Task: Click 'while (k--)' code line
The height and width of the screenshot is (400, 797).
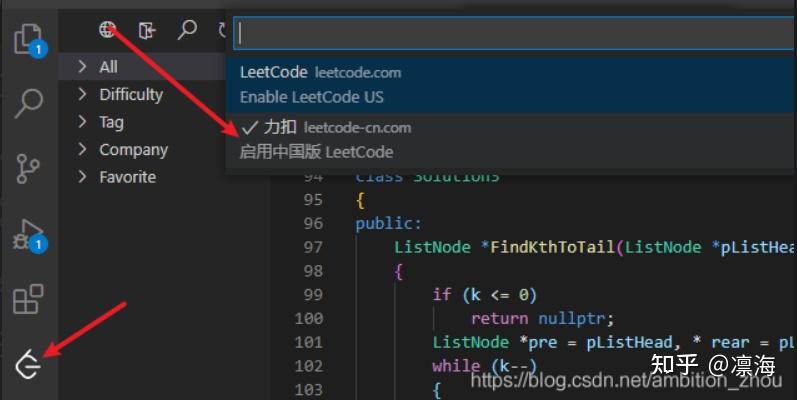Action: pyautogui.click(x=484, y=366)
